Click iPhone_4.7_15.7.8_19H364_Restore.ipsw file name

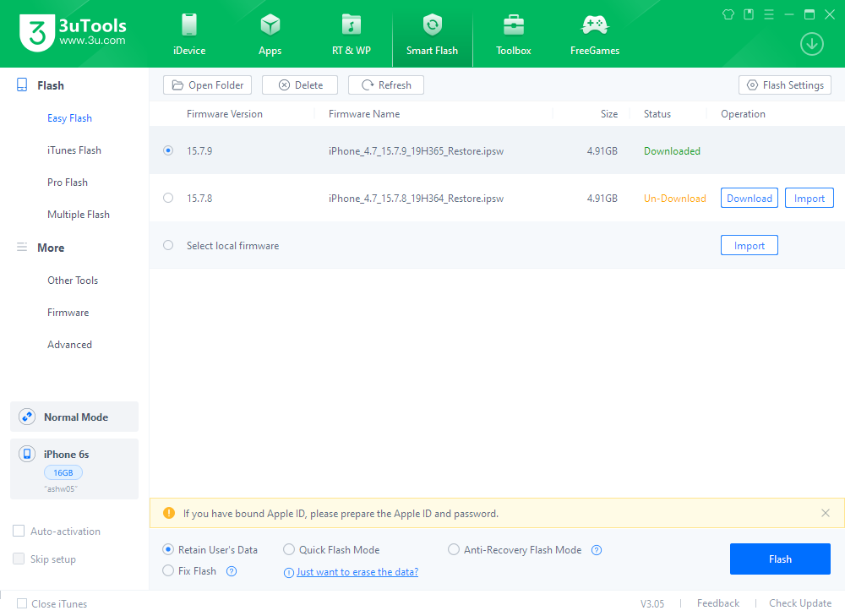(416, 199)
